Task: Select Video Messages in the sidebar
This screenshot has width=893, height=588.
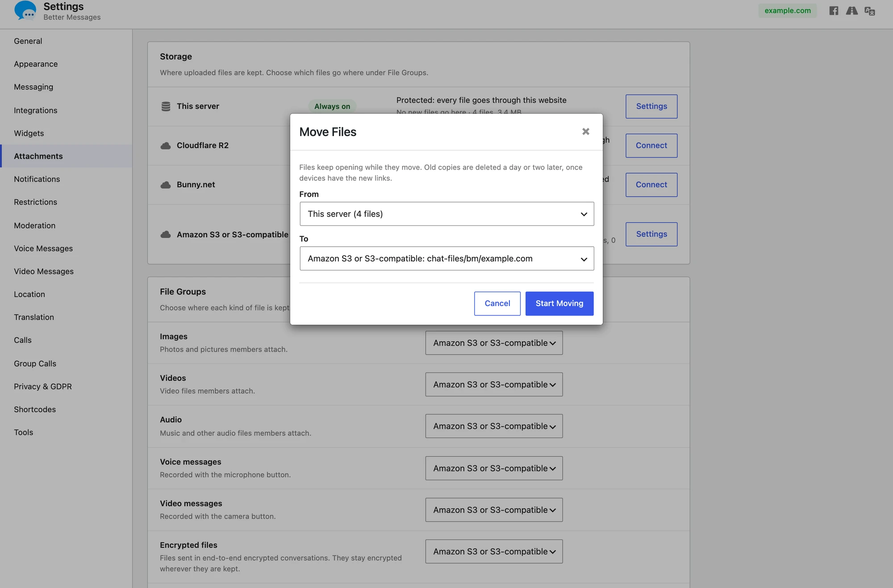Action: point(66,271)
